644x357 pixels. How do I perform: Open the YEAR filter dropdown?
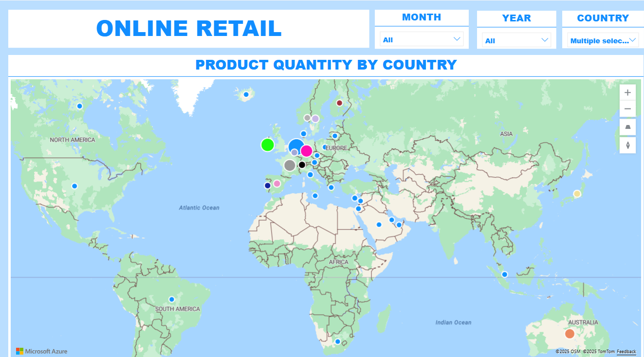click(x=516, y=39)
